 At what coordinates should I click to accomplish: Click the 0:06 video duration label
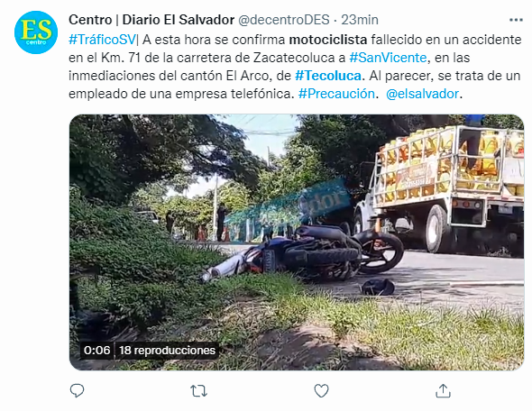(97, 351)
